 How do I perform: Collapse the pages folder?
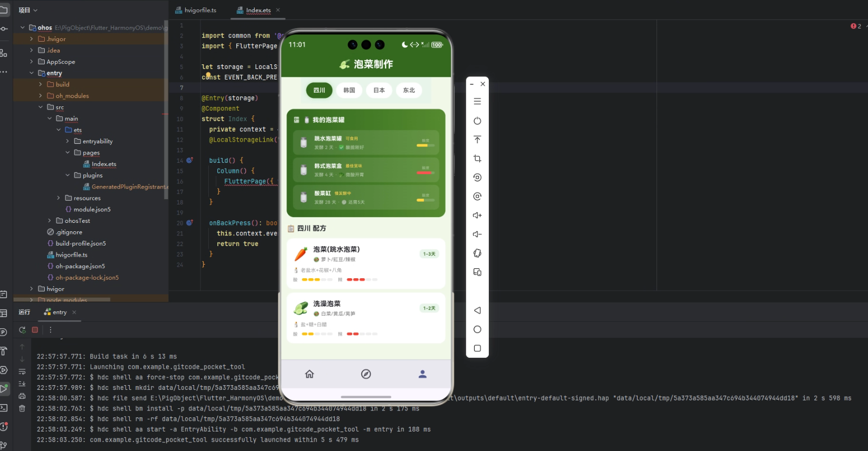67,153
